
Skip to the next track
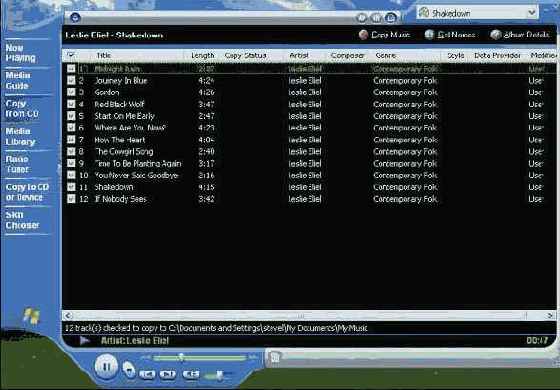(168, 374)
